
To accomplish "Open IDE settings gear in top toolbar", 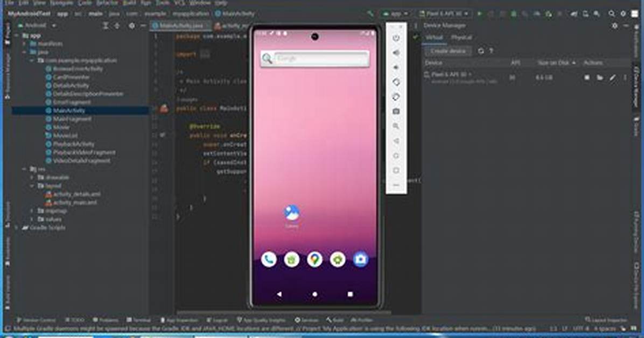I will coord(623,13).
